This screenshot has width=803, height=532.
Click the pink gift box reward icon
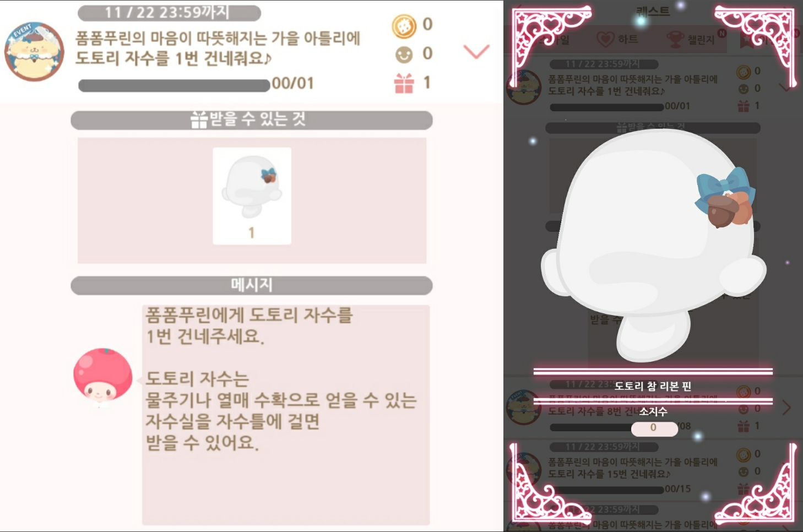404,84
